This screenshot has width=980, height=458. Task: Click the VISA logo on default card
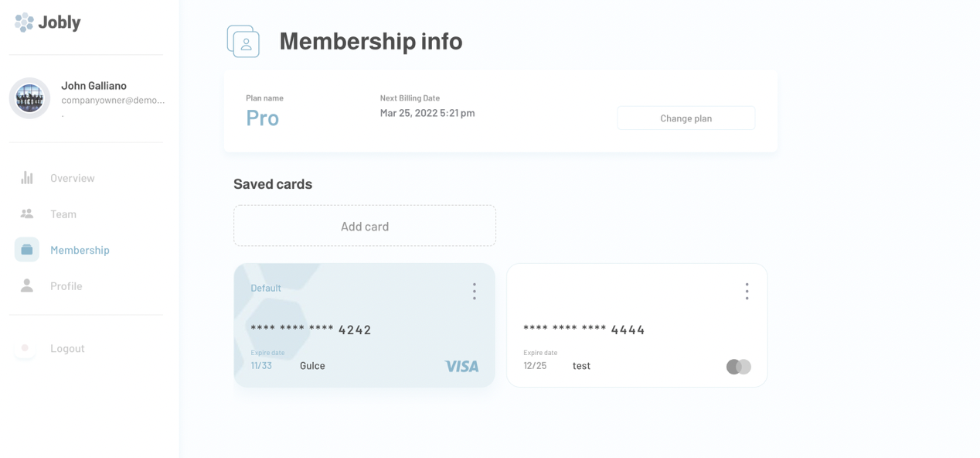pos(461,367)
